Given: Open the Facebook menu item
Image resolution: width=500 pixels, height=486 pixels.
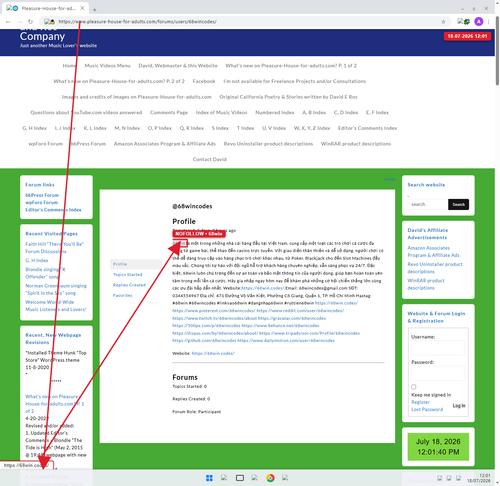Looking at the screenshot, I should click(204, 81).
